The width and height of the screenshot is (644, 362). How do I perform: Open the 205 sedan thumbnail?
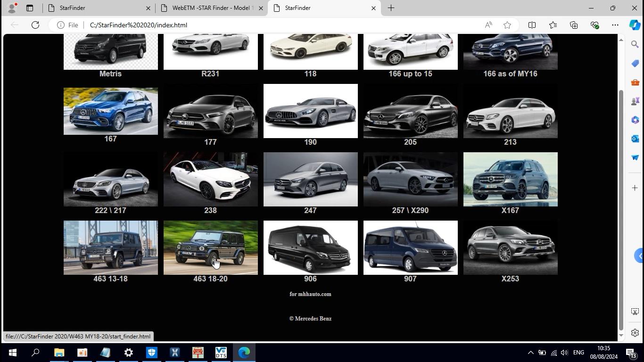410,111
